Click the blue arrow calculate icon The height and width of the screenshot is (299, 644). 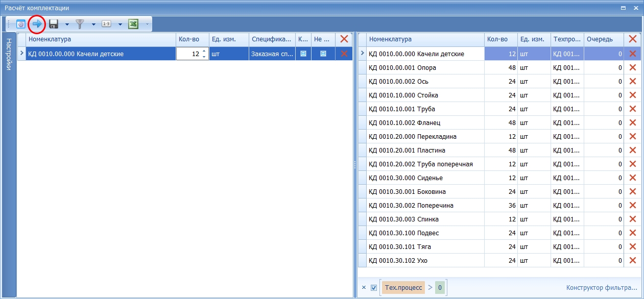click(37, 23)
